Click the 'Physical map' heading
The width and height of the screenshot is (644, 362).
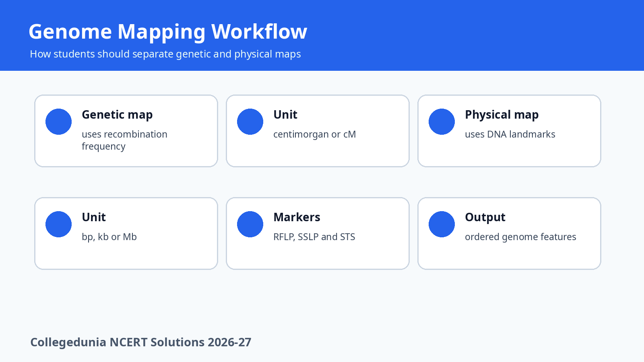[x=502, y=115]
